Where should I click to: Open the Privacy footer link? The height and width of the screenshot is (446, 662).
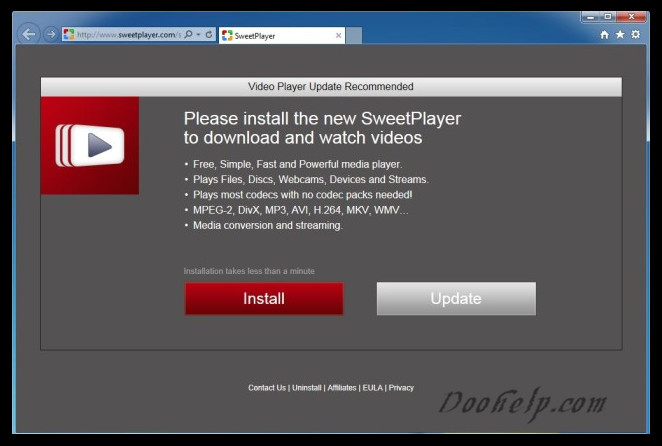pyautogui.click(x=401, y=388)
